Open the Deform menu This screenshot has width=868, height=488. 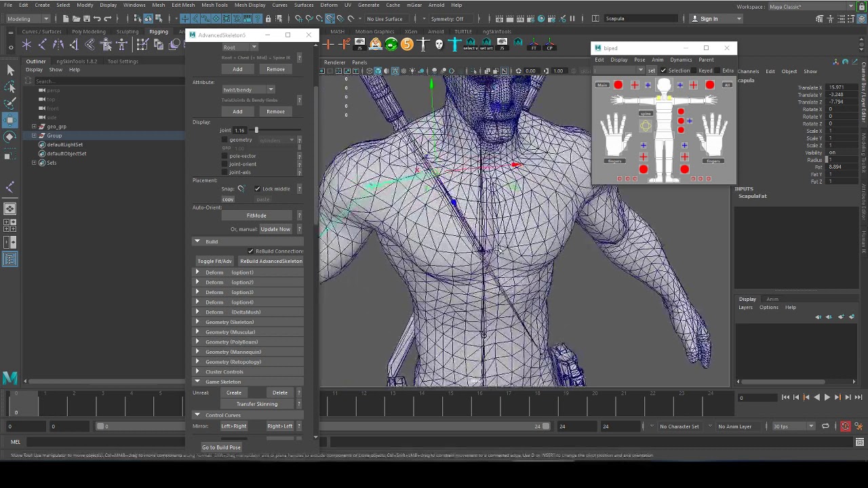329,5
